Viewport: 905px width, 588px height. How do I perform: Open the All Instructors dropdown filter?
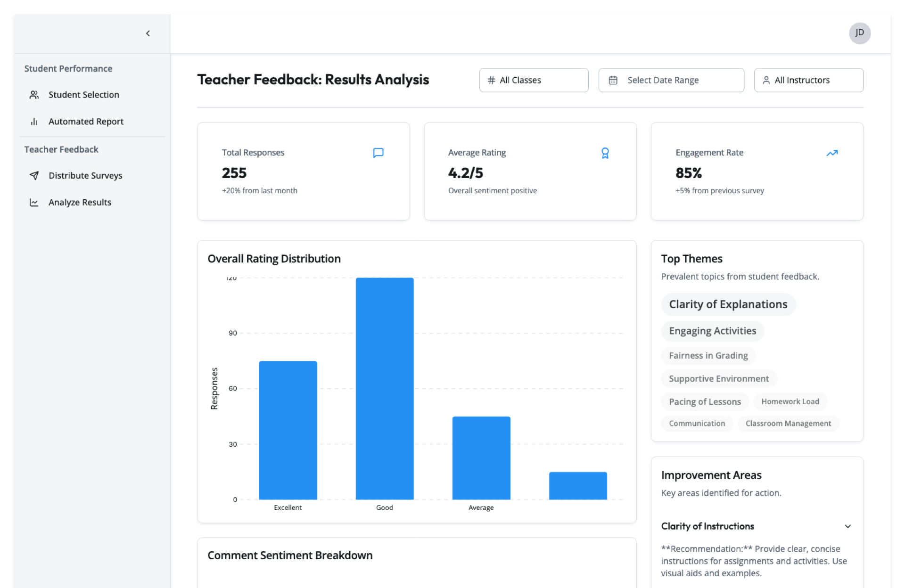tap(808, 81)
